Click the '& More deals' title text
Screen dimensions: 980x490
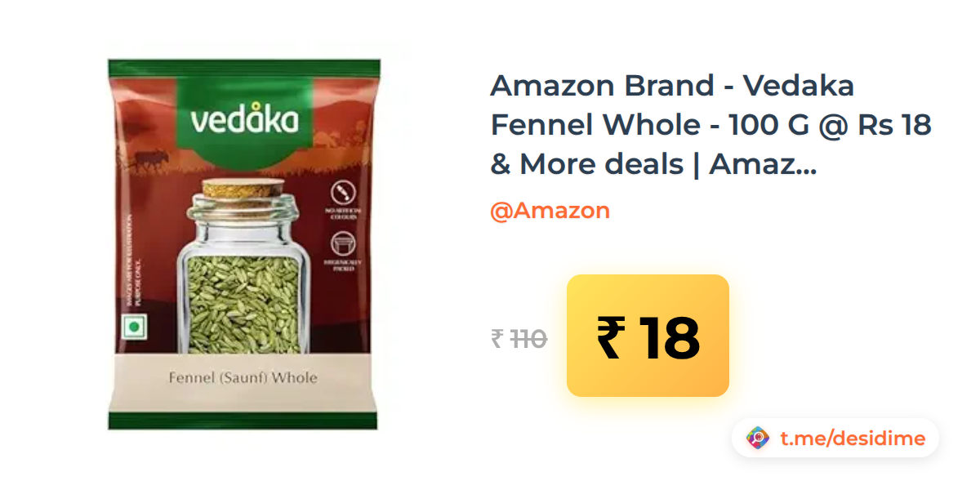point(586,164)
